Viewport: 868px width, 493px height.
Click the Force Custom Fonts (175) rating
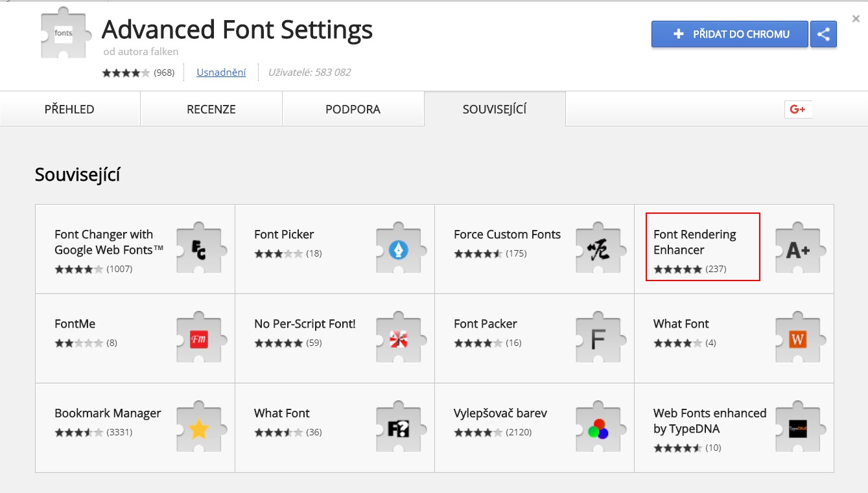pos(478,253)
